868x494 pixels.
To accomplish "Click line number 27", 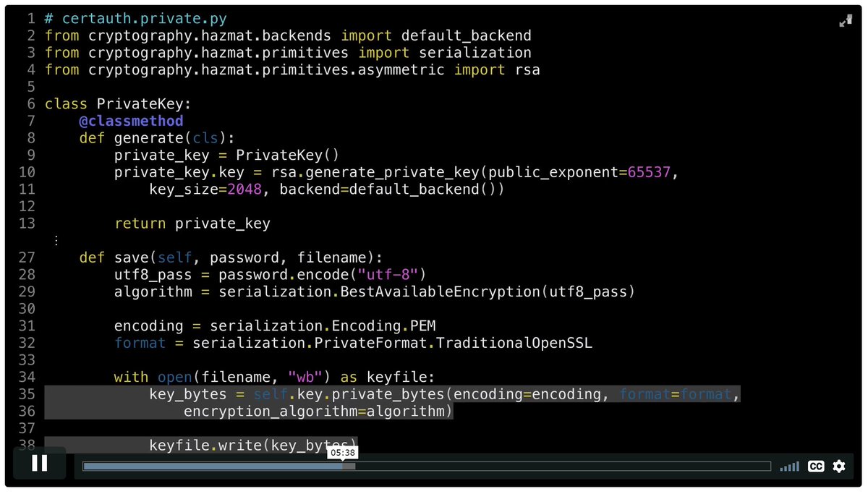I will click(x=27, y=257).
